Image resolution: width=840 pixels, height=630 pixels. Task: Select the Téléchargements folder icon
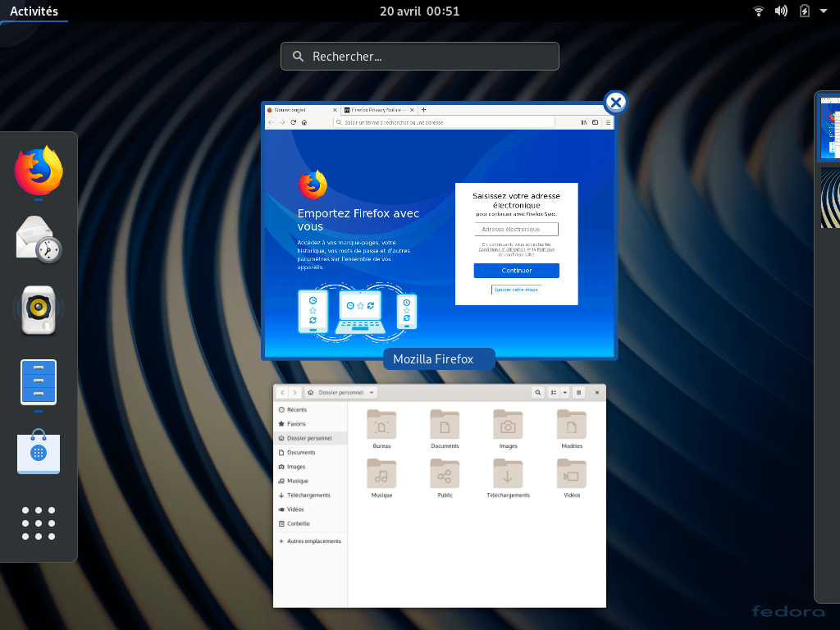coord(508,474)
